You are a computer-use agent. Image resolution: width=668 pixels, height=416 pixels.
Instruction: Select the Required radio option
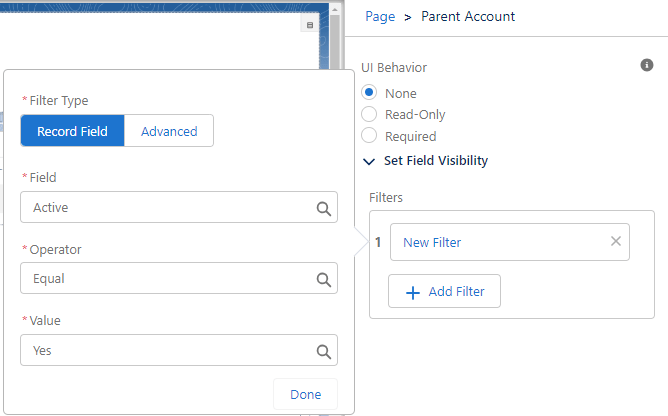pyautogui.click(x=369, y=136)
